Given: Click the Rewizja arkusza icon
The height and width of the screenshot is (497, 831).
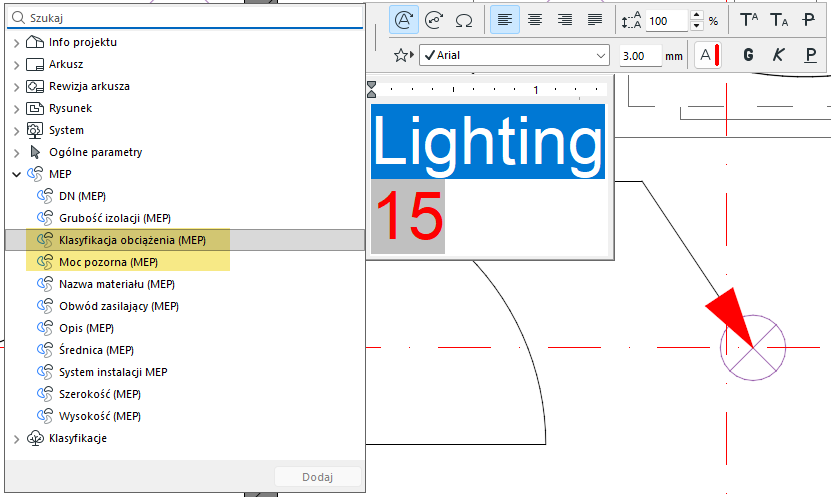Looking at the screenshot, I should pyautogui.click(x=35, y=86).
